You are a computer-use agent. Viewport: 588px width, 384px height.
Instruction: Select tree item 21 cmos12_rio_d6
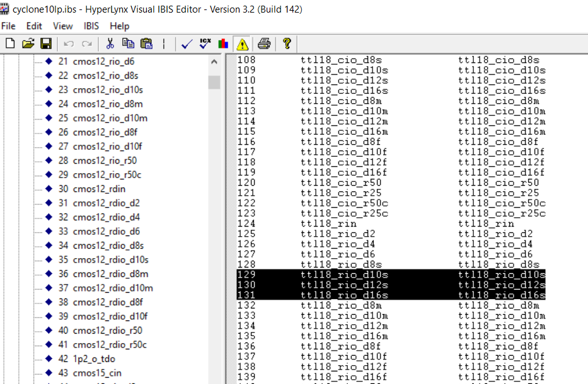96,62
